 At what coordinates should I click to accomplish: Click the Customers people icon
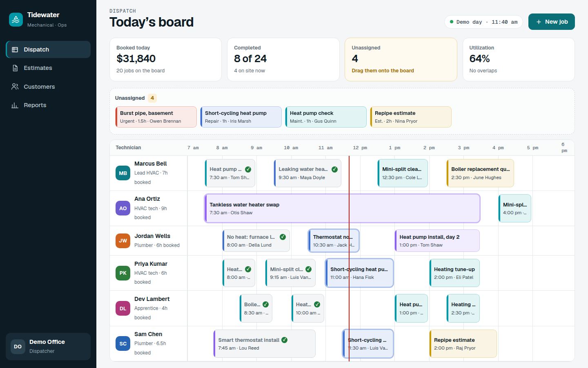point(15,87)
